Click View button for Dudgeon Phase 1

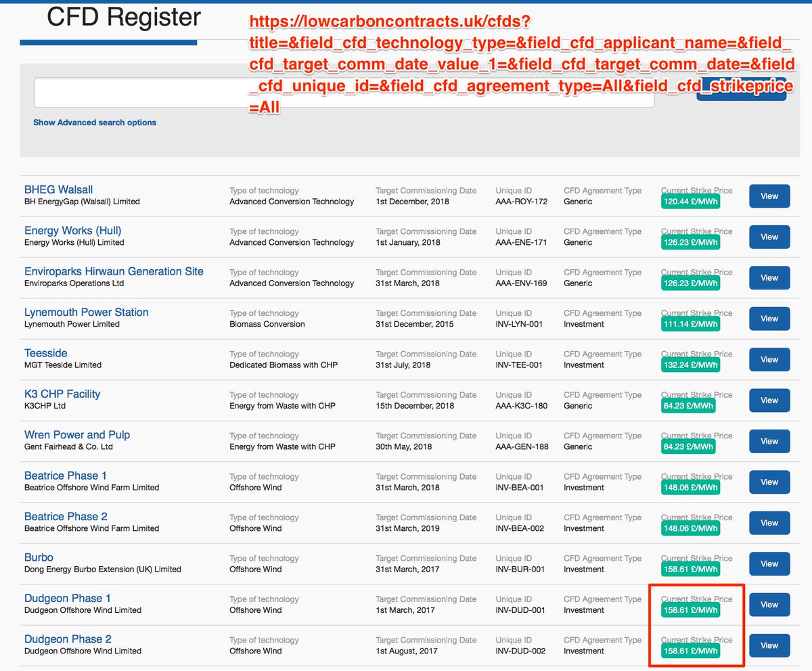click(769, 605)
